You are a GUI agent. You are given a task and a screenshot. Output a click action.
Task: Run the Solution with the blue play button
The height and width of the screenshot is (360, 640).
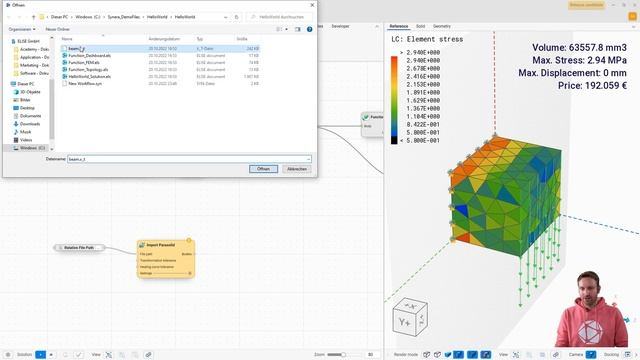tap(41, 355)
